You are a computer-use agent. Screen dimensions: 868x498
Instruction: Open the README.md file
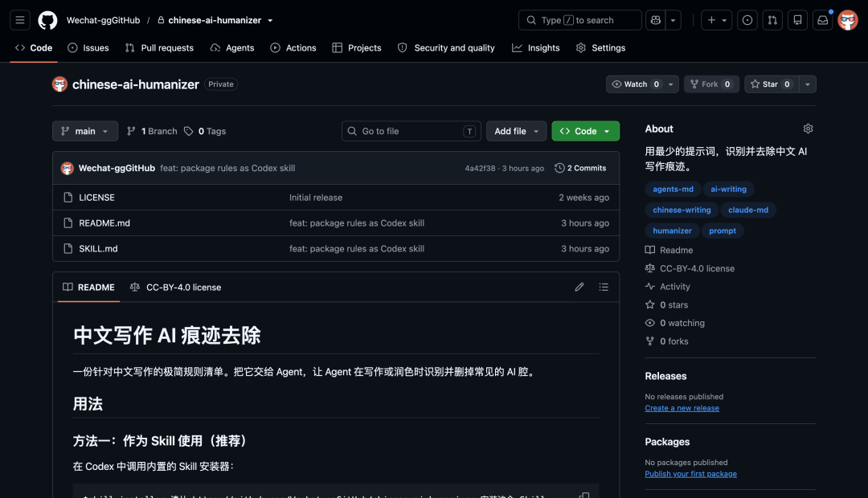pos(104,223)
